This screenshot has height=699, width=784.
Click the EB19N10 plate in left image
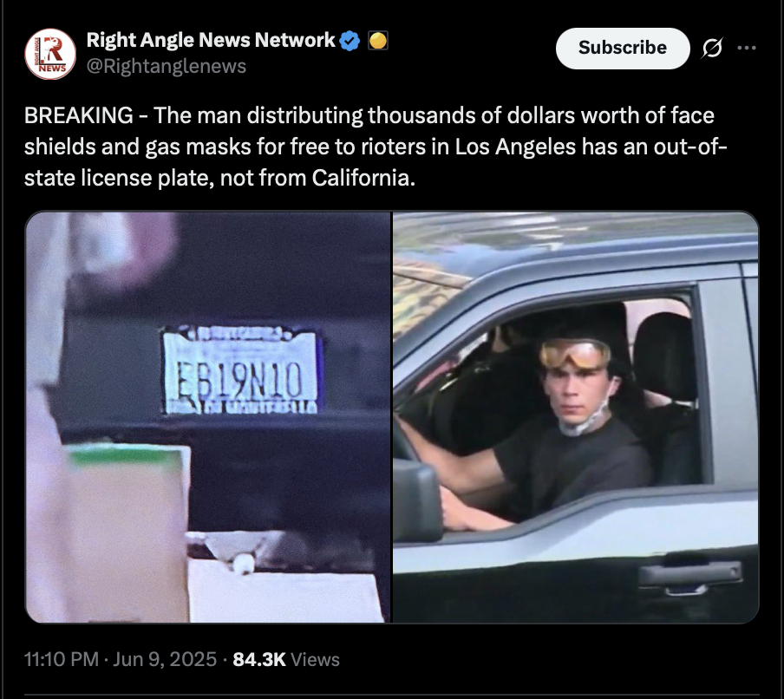click(x=239, y=371)
